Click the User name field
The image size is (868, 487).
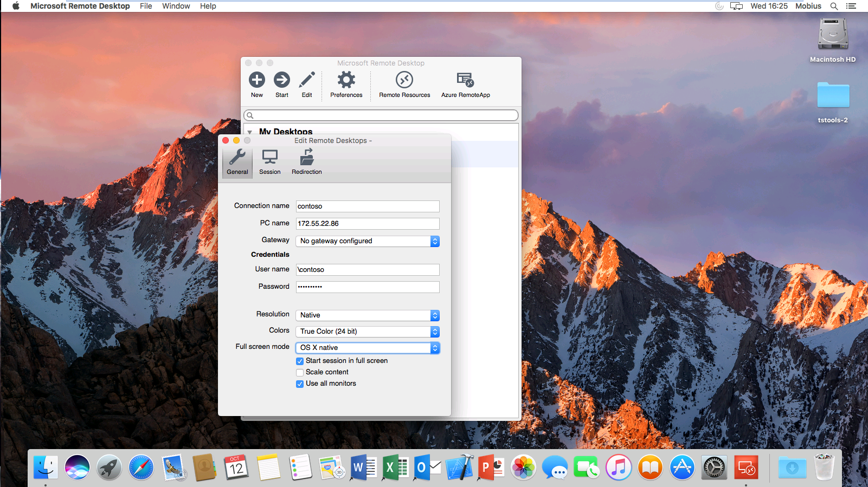[x=368, y=270]
